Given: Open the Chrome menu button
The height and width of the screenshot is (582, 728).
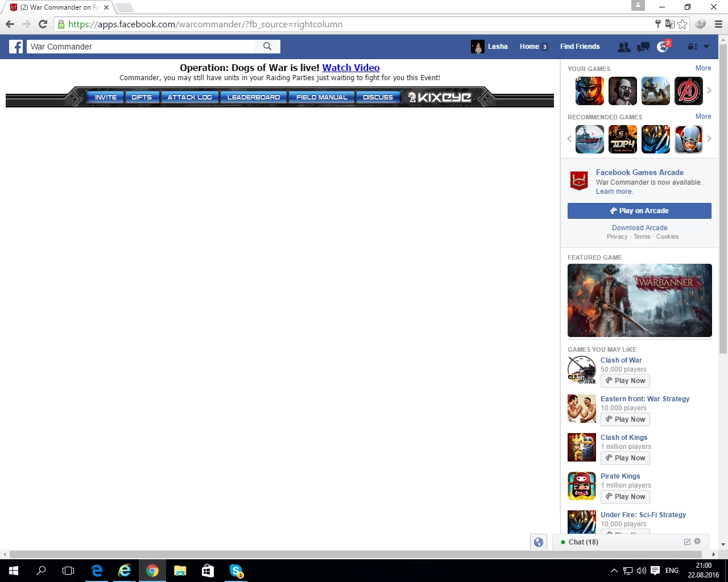Looking at the screenshot, I should (x=718, y=24).
